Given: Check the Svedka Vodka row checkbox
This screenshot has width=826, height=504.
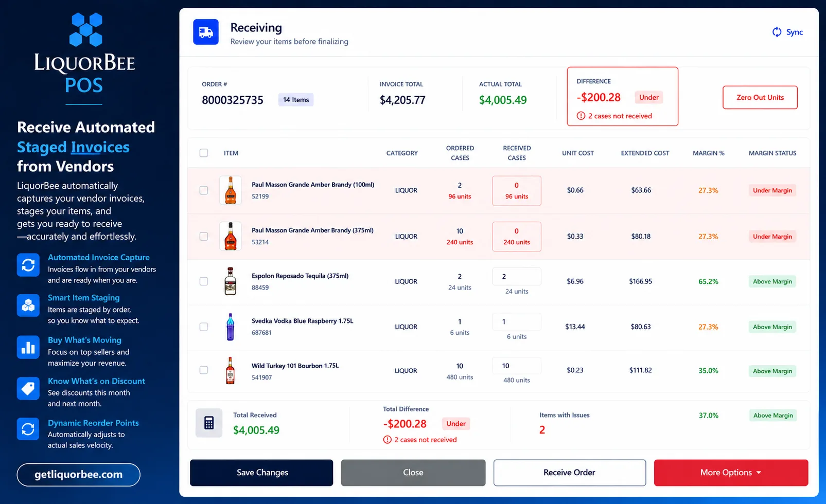Looking at the screenshot, I should (204, 327).
